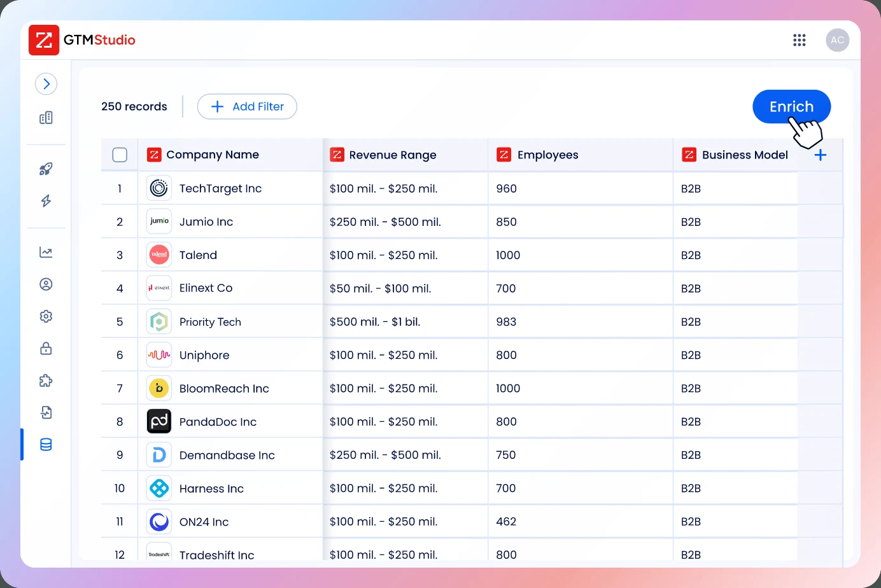Open the analytics chart icon in sidebar
Image resolution: width=881 pixels, height=588 pixels.
coord(46,252)
